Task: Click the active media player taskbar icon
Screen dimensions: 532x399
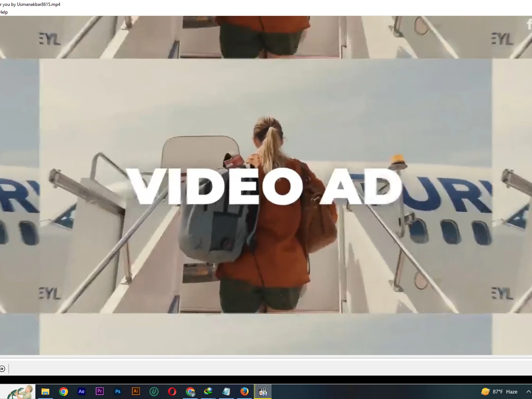Action: click(x=263, y=392)
